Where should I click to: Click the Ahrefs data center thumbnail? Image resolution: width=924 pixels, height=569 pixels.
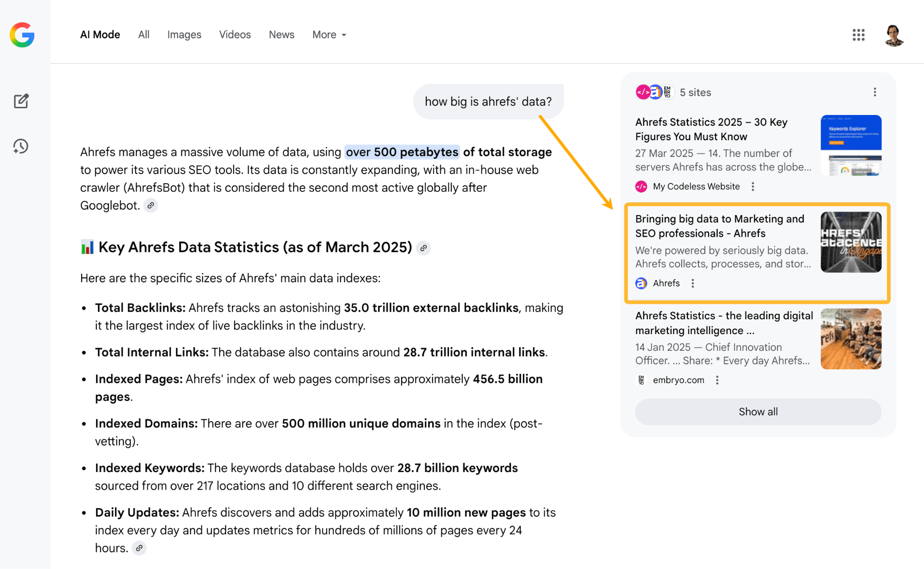(x=851, y=242)
